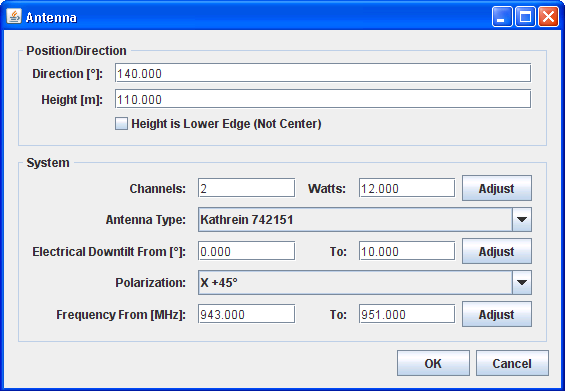The width and height of the screenshot is (565, 391).
Task: Maximize the Antenna dialog window
Action: 525,17
